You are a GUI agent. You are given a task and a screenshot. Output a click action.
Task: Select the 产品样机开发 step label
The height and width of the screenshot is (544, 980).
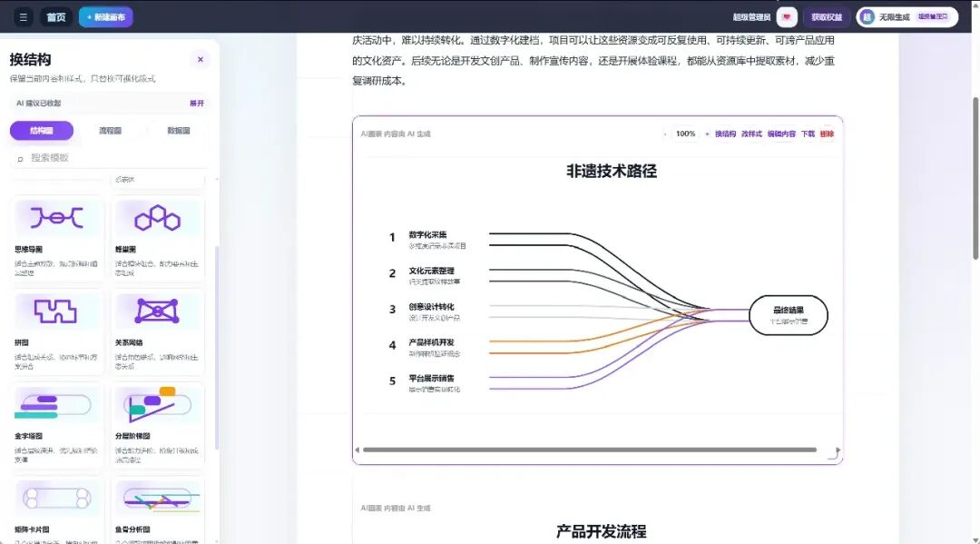(432, 342)
